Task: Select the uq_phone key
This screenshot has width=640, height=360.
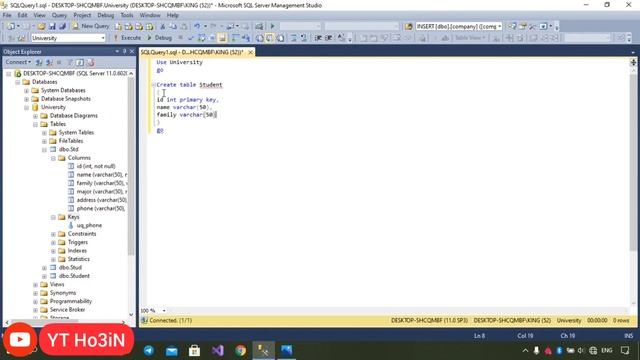Action: point(89,225)
